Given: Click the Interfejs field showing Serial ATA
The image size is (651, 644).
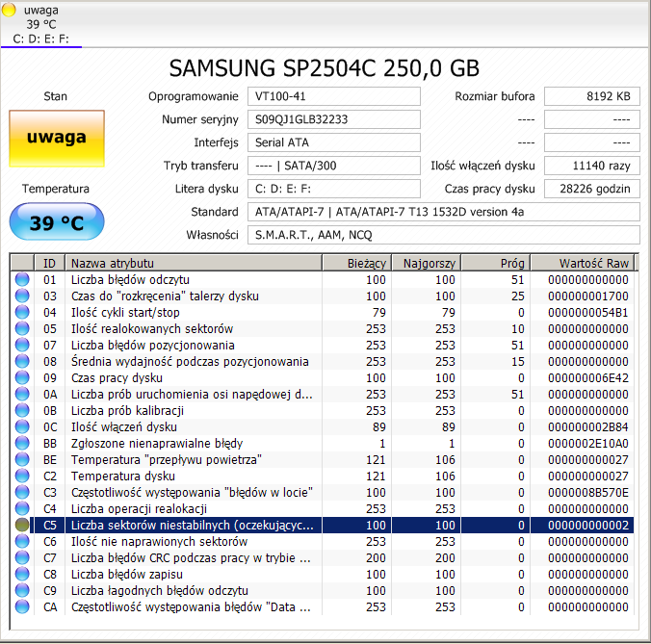Looking at the screenshot, I should pos(334,142).
